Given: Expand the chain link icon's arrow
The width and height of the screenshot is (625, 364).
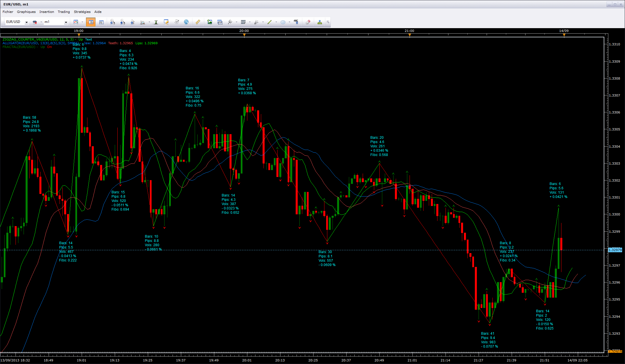Looking at the screenshot, I should click(41, 22).
